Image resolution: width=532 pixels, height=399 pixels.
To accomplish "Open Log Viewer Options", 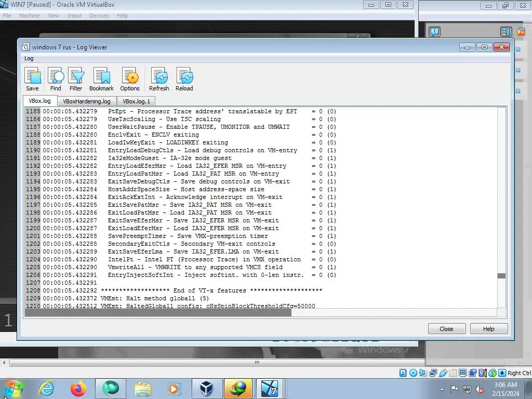I will point(129,79).
